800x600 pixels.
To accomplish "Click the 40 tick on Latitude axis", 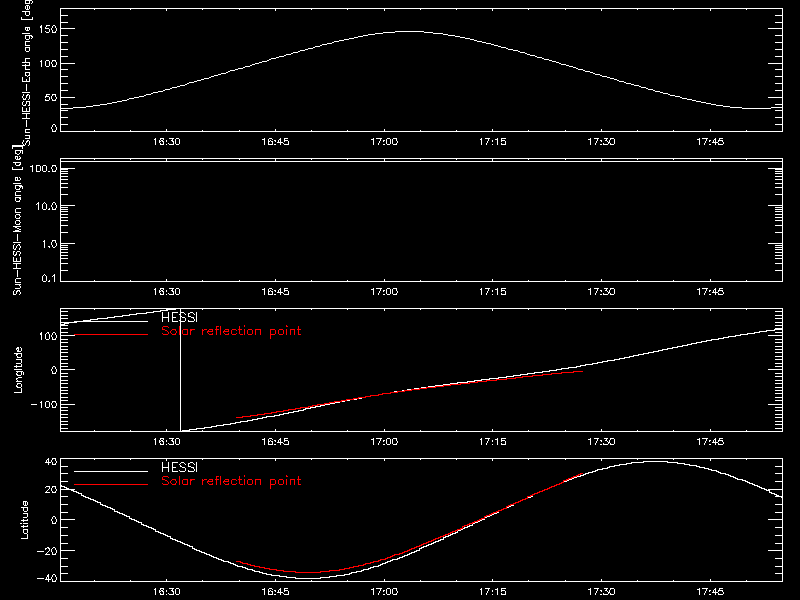I will click(x=51, y=462).
